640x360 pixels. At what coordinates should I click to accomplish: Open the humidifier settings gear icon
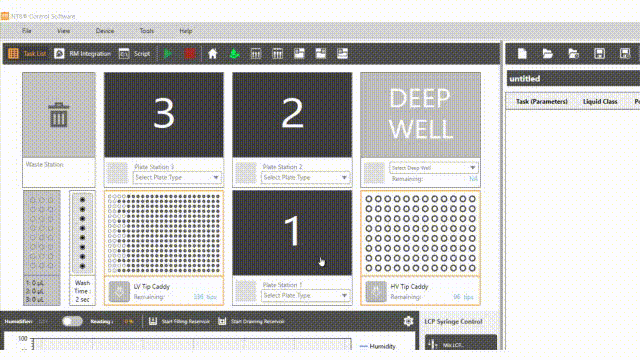click(408, 321)
